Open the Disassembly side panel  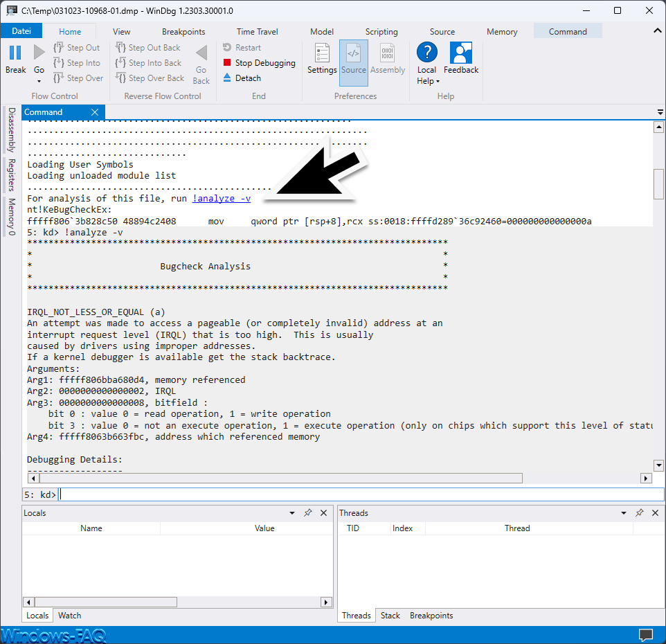point(12,129)
